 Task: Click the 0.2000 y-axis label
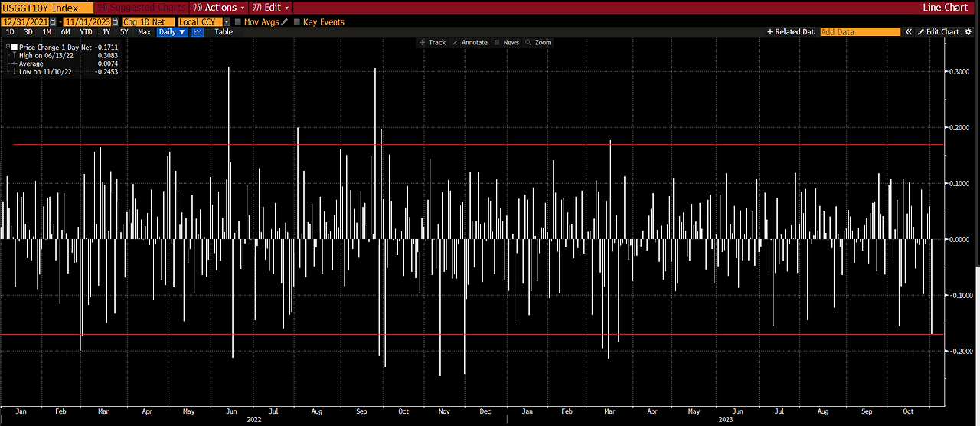point(960,128)
